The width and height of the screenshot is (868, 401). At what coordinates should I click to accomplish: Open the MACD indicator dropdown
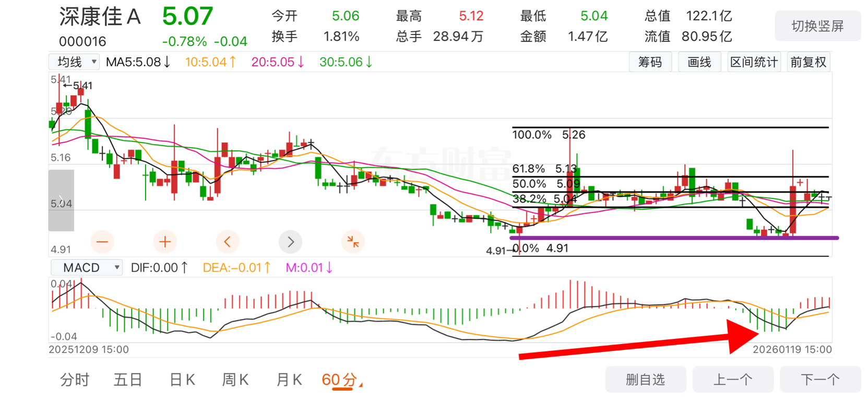(87, 268)
